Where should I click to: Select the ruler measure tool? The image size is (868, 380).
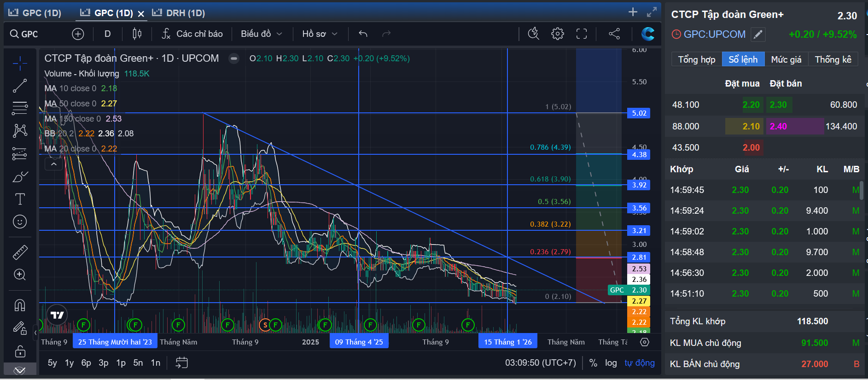[20, 252]
